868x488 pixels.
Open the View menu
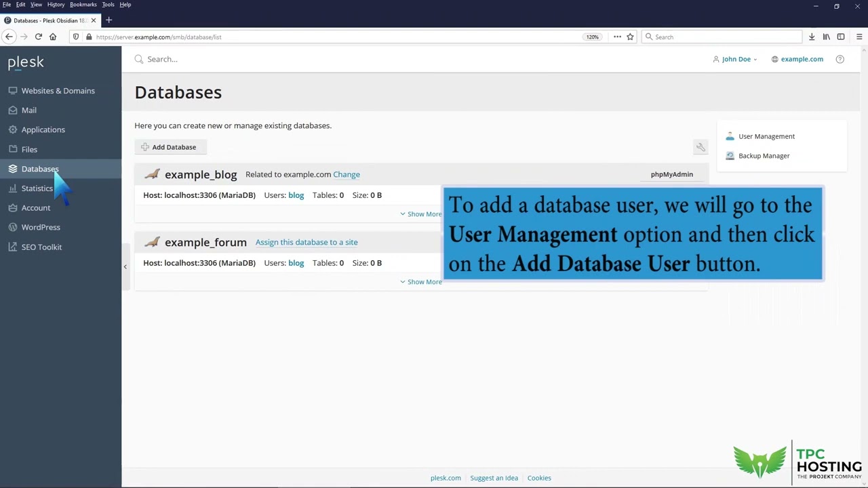click(x=36, y=5)
